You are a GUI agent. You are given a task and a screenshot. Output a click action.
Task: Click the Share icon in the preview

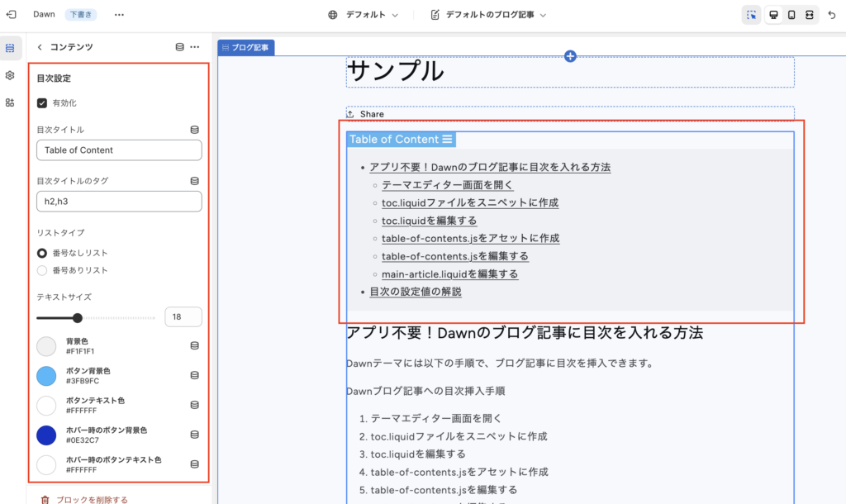click(350, 114)
